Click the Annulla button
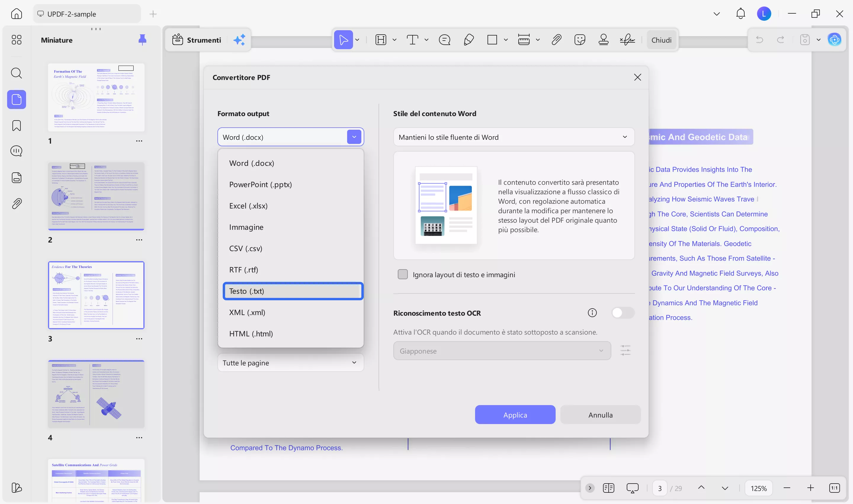The height and width of the screenshot is (504, 853). (x=600, y=415)
